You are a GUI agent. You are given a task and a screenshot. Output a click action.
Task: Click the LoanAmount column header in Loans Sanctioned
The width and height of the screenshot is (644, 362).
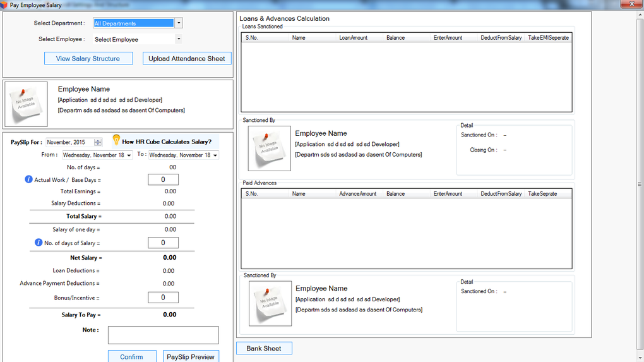[359, 38]
